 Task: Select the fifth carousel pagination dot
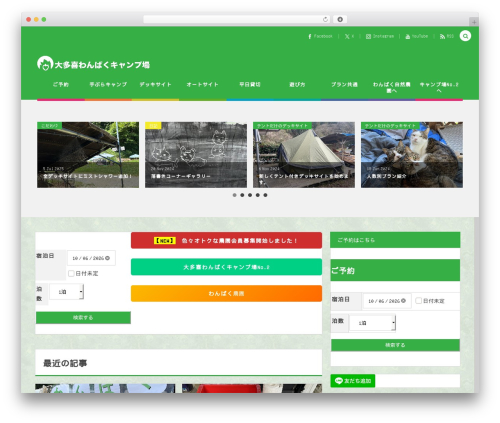pos(265,195)
